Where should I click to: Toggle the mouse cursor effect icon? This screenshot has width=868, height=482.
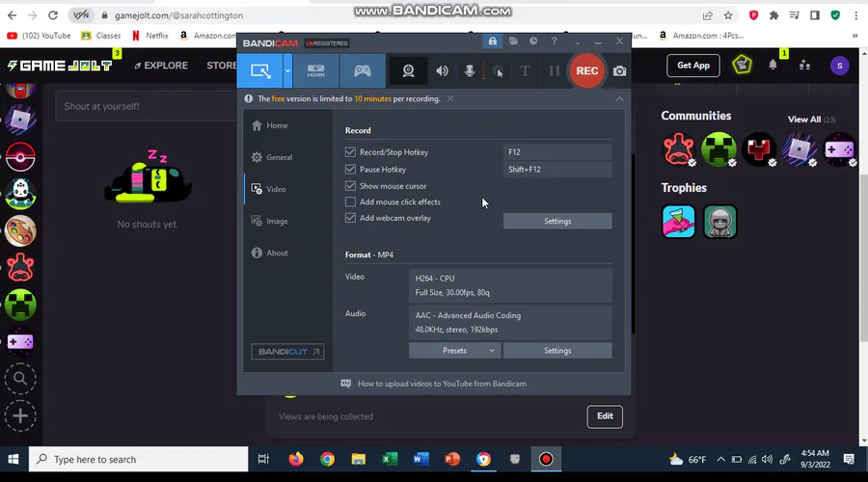498,70
